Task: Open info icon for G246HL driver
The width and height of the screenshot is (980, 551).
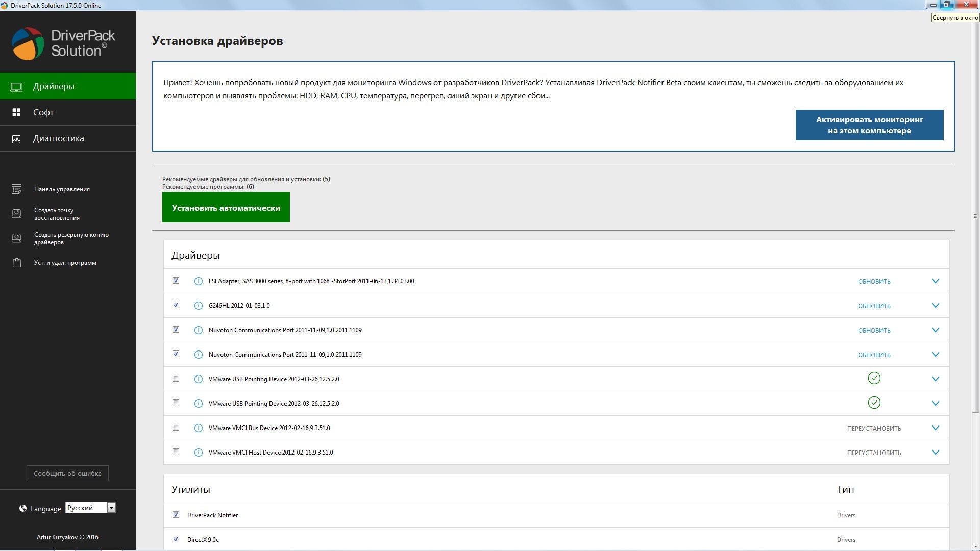Action: tap(199, 306)
